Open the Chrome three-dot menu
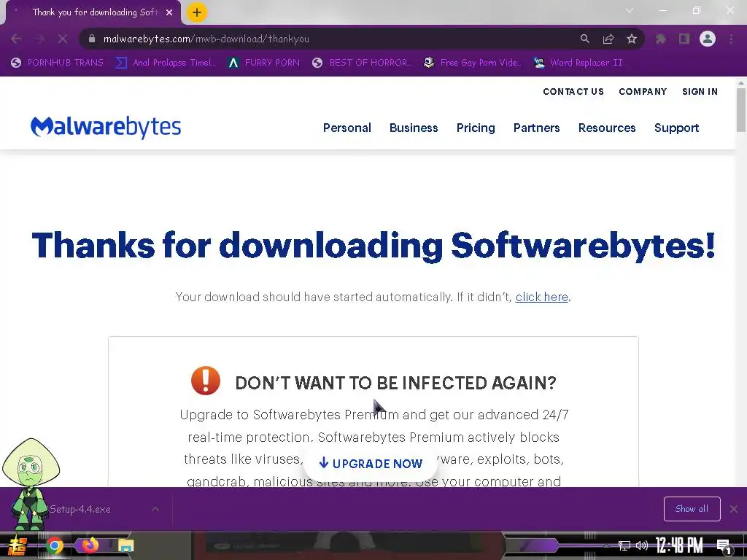Screen dimensions: 747x560 731,39
